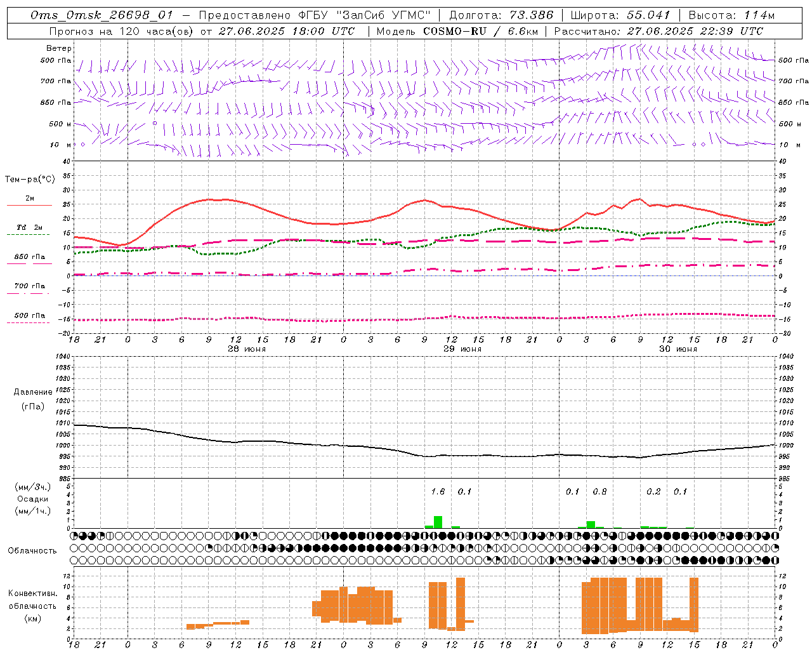Image resolution: width=812 pixels, height=650 pixels.
Task: Click the Ветер wind panel label
Action: [59, 48]
